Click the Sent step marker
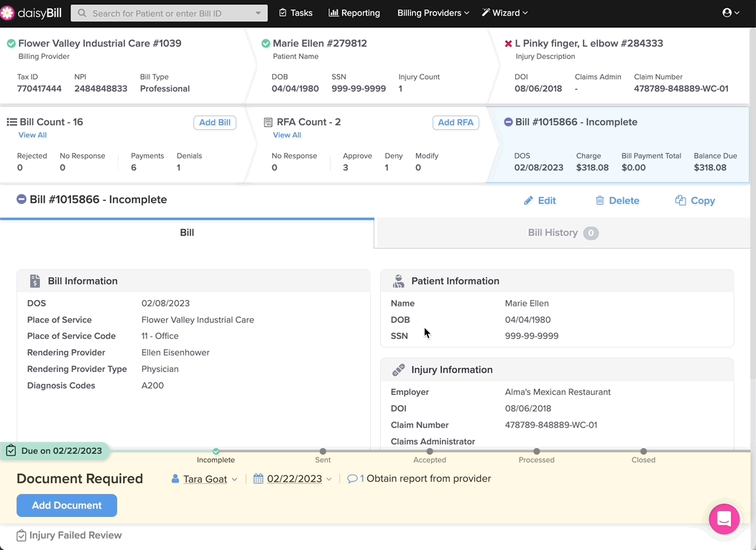 tap(323, 451)
